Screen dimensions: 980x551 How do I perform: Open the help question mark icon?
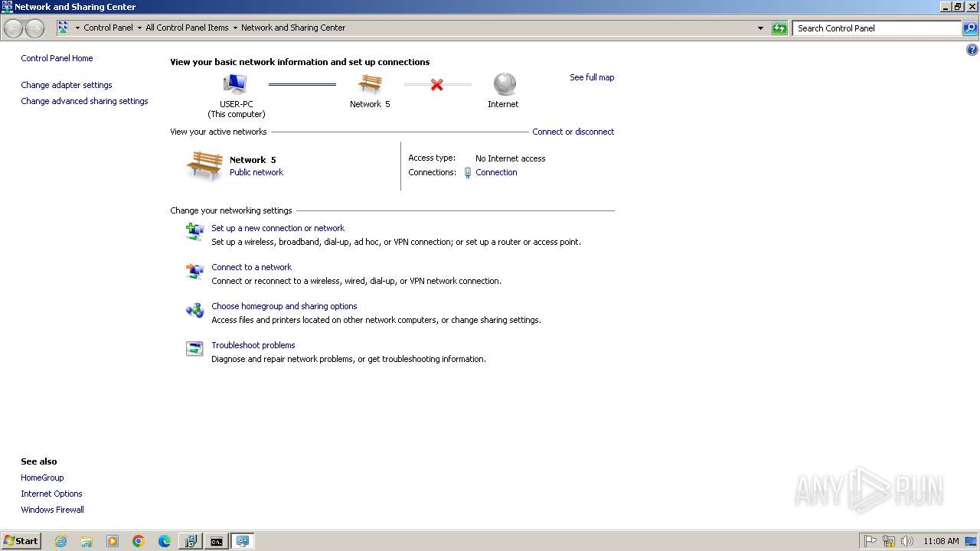pyautogui.click(x=972, y=51)
